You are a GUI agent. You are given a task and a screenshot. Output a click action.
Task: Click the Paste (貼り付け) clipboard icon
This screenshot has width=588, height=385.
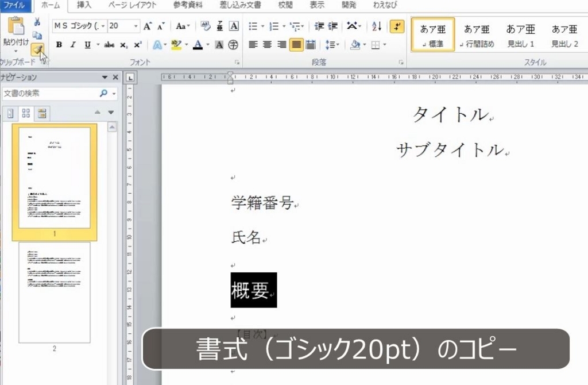click(16, 26)
